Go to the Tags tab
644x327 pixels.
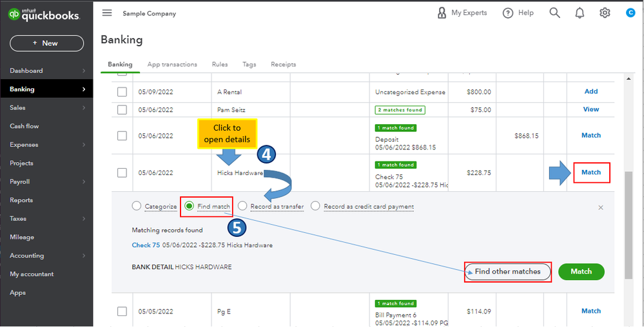pyautogui.click(x=249, y=64)
